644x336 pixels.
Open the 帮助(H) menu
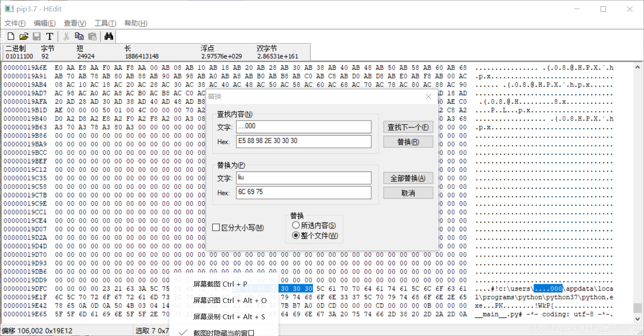pyautogui.click(x=135, y=23)
